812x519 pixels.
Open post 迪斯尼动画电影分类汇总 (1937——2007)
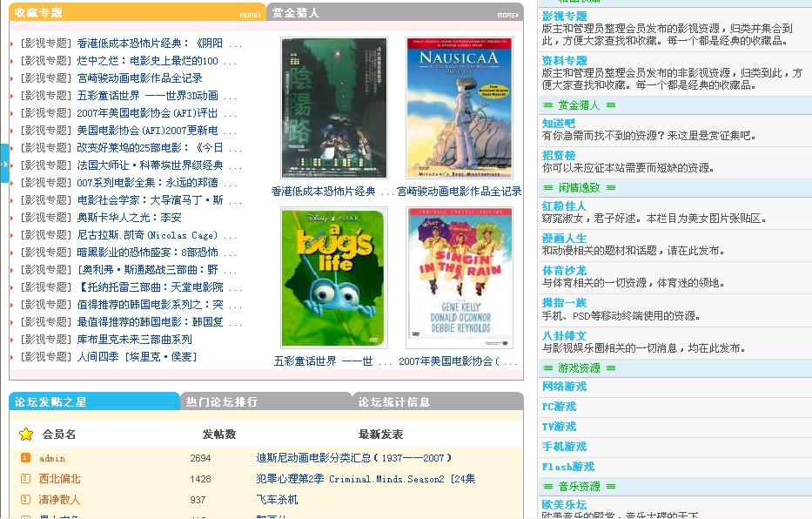354,458
